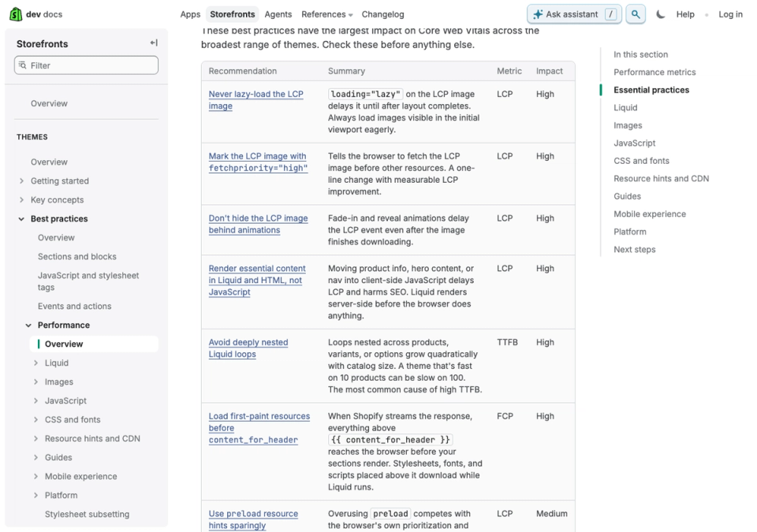This screenshot has height=532, width=757.
Task: Expand the JavaScript sidebar chevron
Action: (x=35, y=400)
